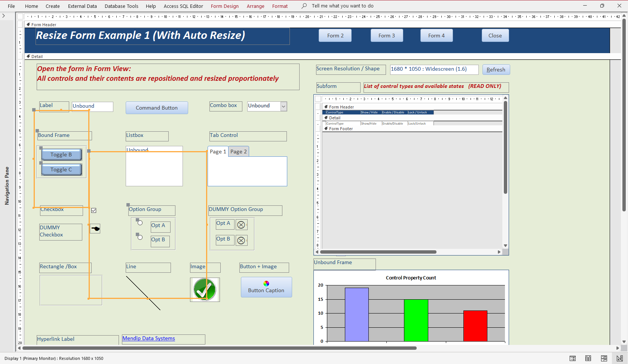Switch to Page 2 of tab control
The height and width of the screenshot is (364, 628).
[239, 152]
